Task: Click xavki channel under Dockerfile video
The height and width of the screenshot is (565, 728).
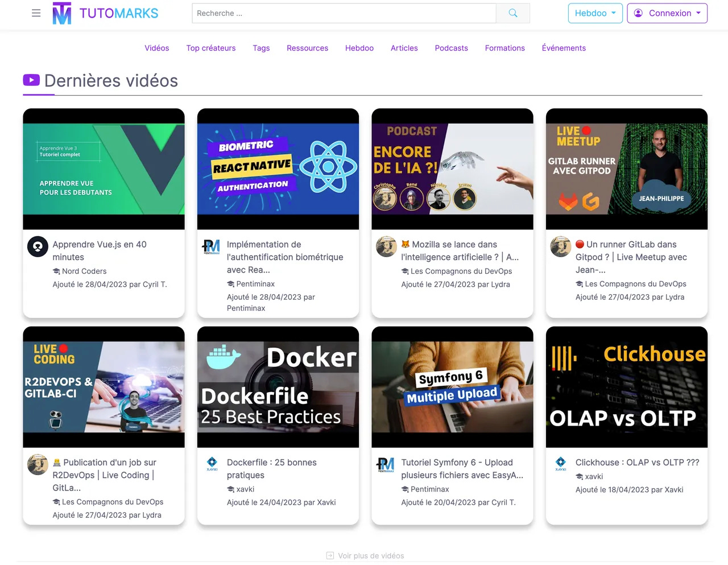Action: pyautogui.click(x=245, y=489)
